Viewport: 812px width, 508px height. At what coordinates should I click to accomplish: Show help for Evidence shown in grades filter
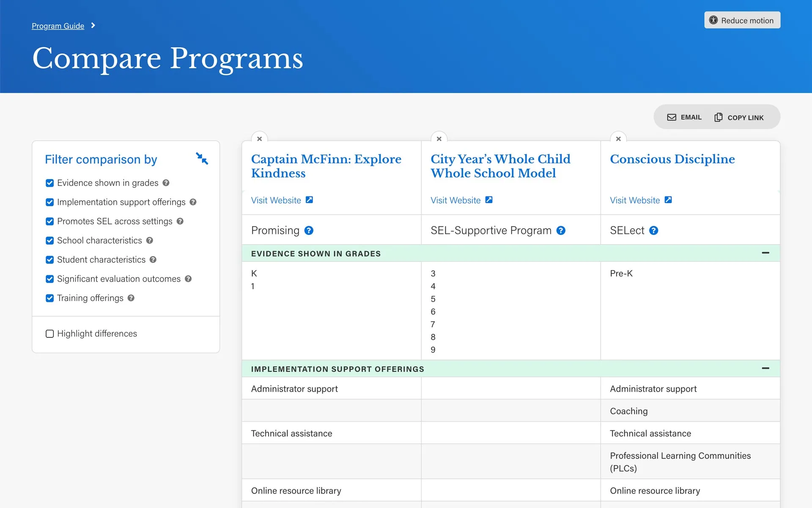coord(166,183)
